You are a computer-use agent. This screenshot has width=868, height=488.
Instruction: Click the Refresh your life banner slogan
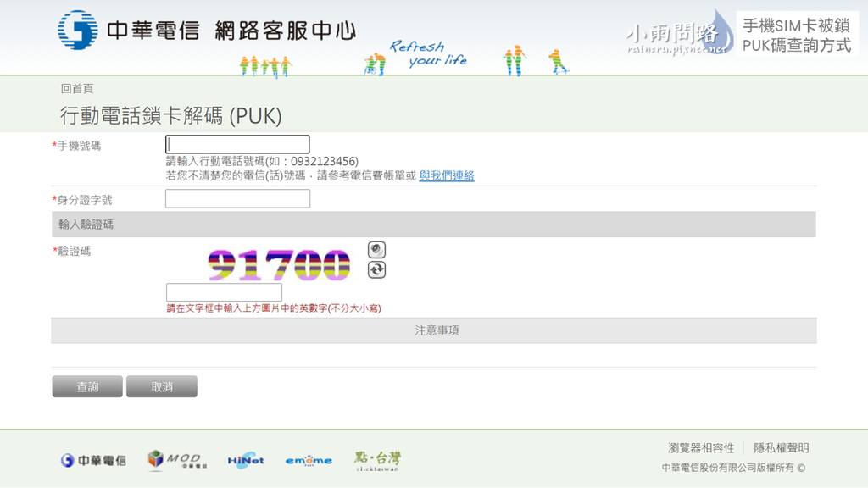pos(428,53)
